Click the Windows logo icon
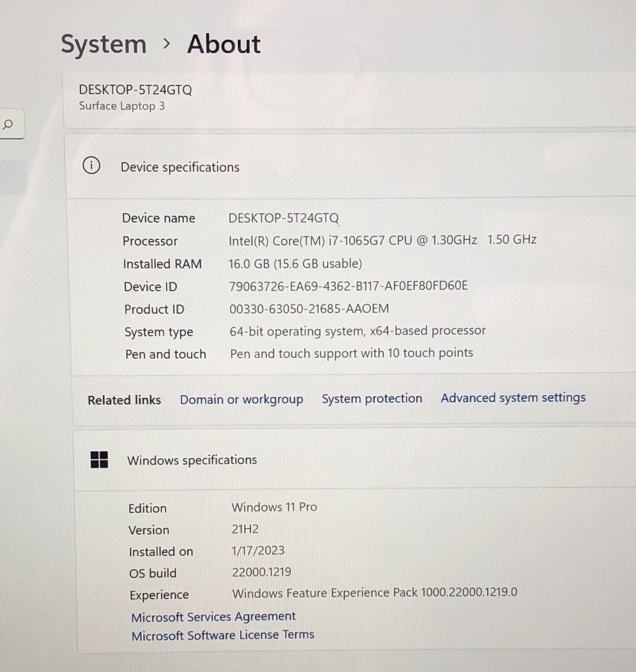 coord(99,460)
